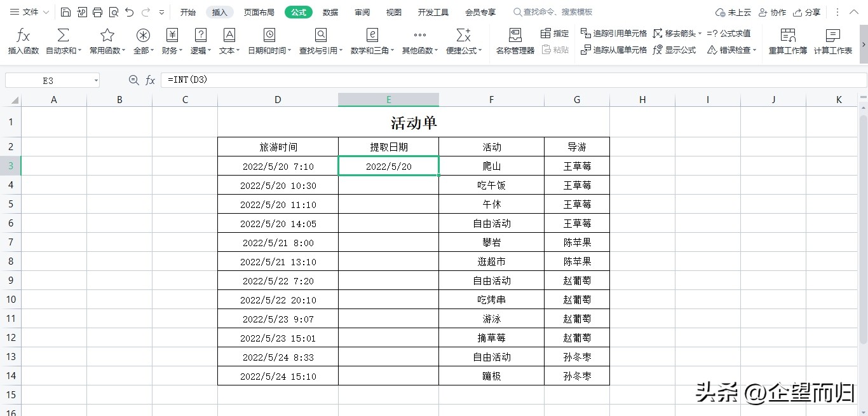
Task: Switch to the 开发工具 tab
Action: [433, 12]
